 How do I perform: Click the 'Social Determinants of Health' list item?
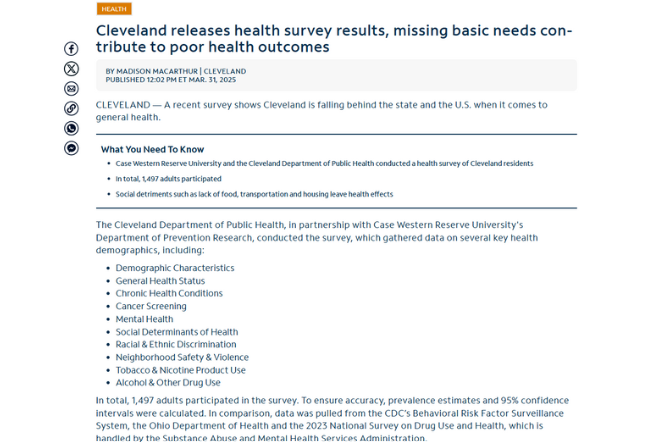[177, 332]
